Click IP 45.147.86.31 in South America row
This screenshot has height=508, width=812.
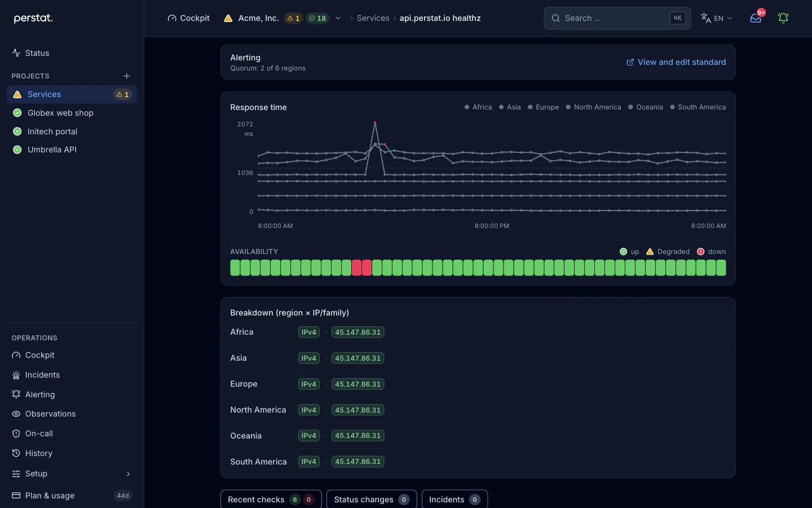(x=358, y=462)
